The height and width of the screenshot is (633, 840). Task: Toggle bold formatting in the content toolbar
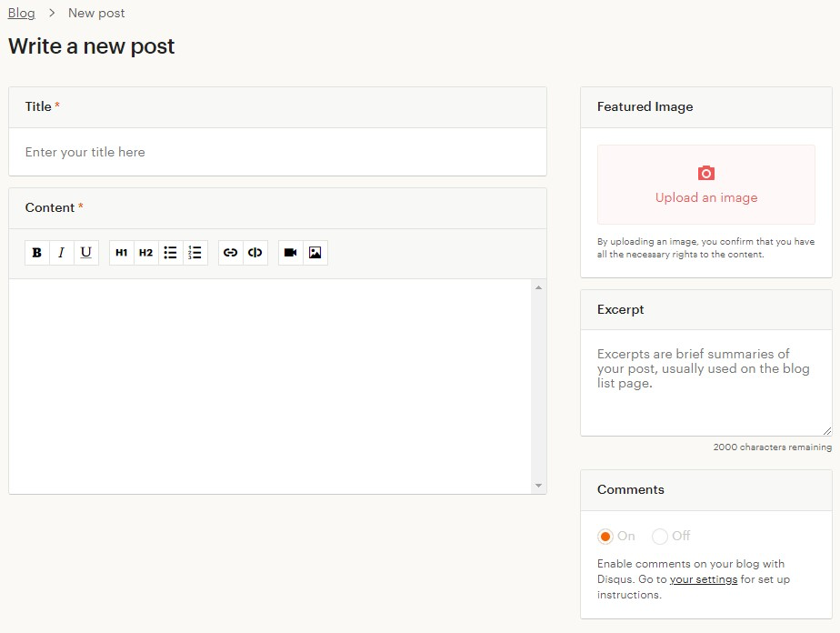point(37,253)
